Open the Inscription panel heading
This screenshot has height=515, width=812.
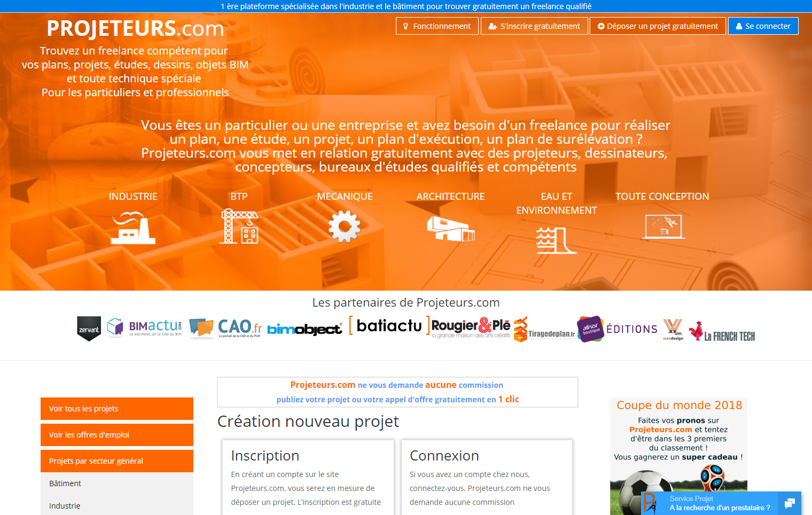pyautogui.click(x=265, y=456)
